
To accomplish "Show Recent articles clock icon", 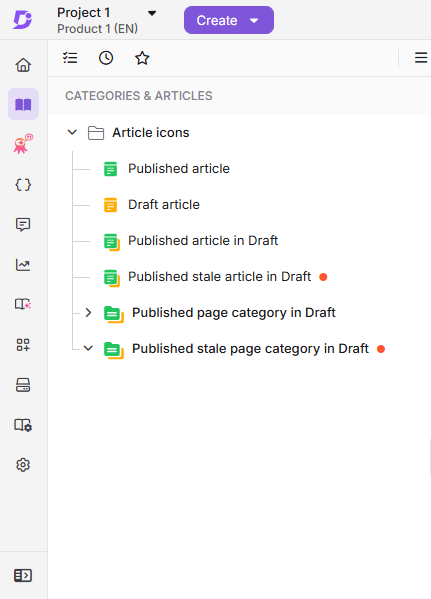I will click(106, 58).
